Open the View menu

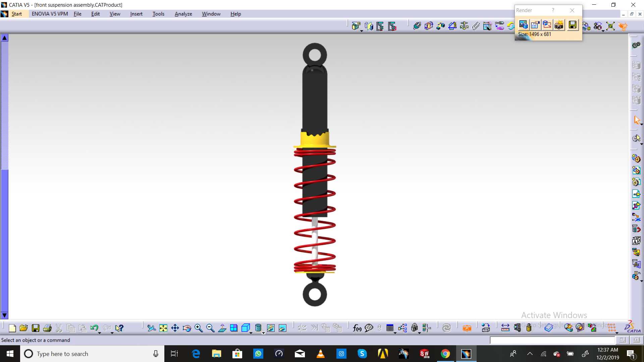pos(115,14)
